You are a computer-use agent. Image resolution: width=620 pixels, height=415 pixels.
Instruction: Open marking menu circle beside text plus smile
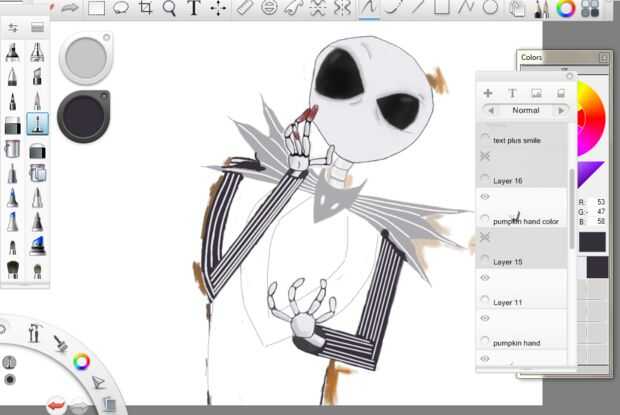[x=484, y=138]
